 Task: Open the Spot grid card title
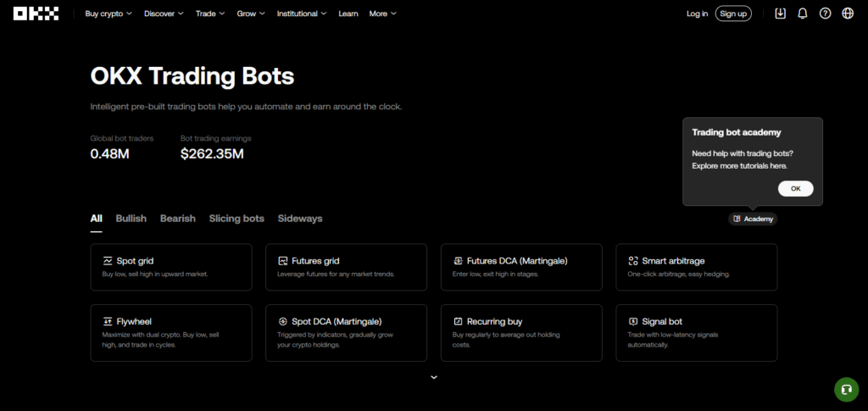coord(135,260)
